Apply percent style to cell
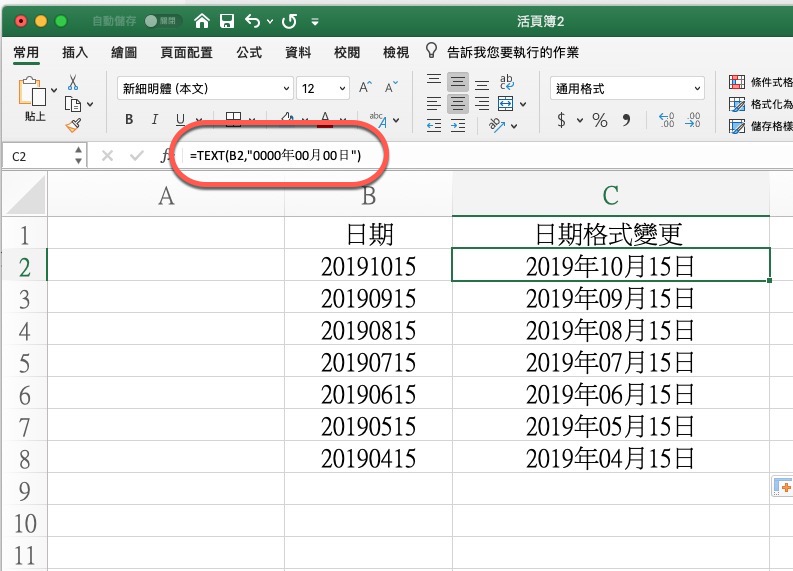Image resolution: width=793 pixels, height=571 pixels. 600,120
